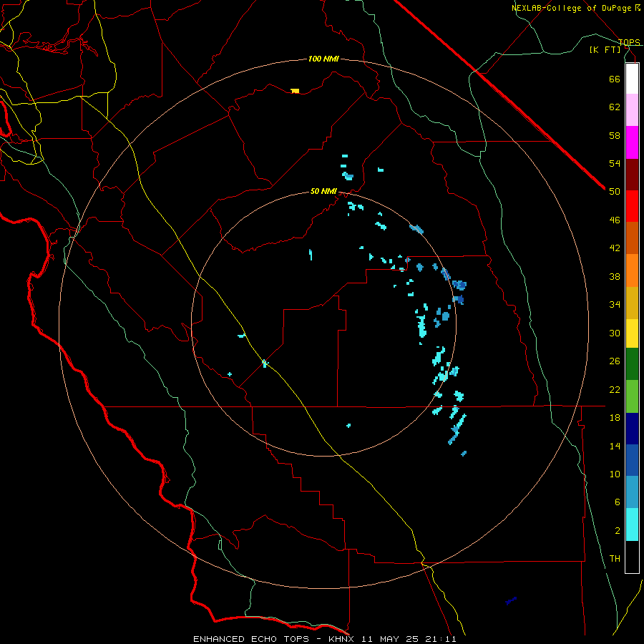Image resolution: width=644 pixels, height=644 pixels.
Task: Click the white 66 K FT color swatch
Action: click(x=632, y=79)
